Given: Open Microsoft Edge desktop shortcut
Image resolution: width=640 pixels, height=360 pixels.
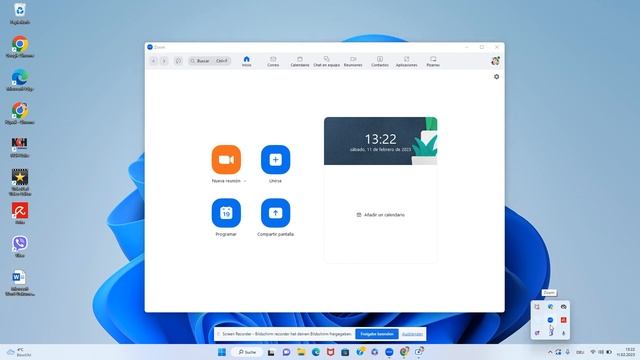Looking at the screenshot, I should 20,80.
